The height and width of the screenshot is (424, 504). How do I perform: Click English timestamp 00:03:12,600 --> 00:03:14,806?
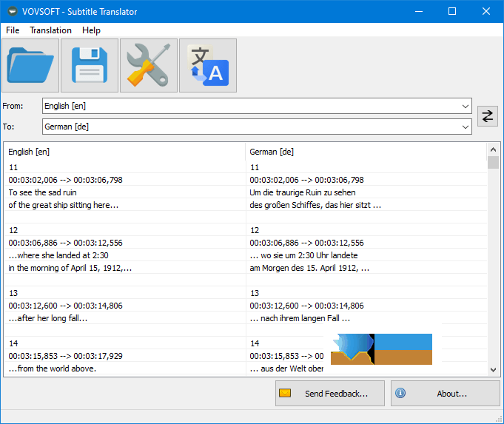66,306
